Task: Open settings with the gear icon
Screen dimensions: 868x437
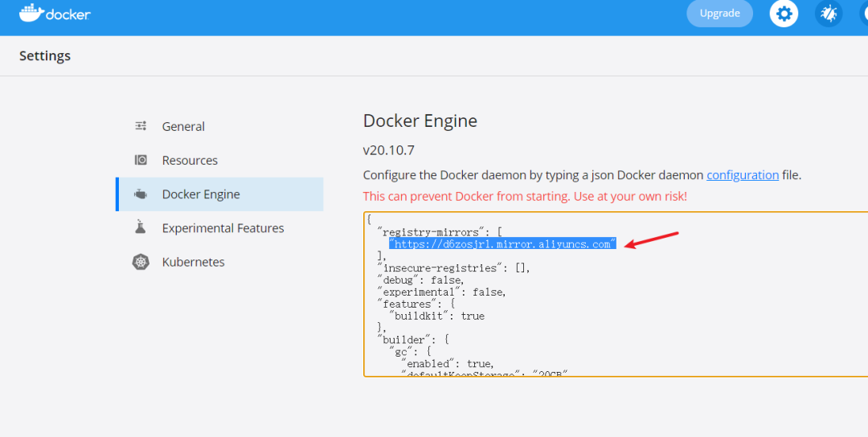Action: 784,14
